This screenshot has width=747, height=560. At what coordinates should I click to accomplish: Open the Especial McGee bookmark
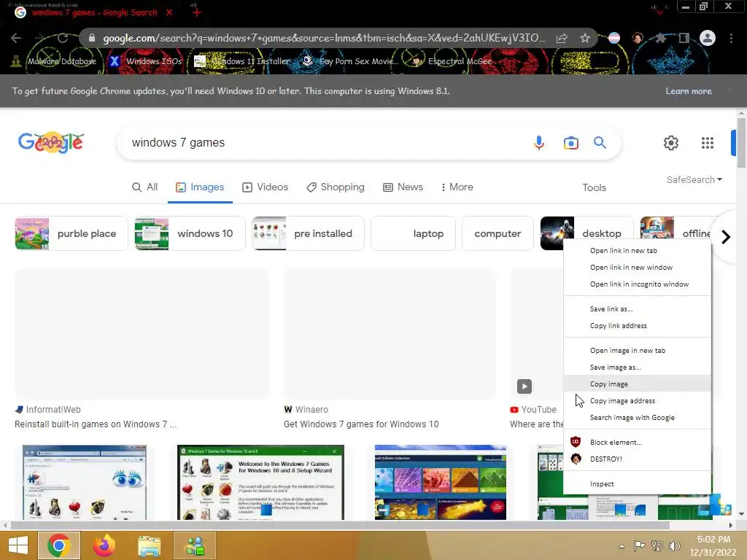[451, 61]
